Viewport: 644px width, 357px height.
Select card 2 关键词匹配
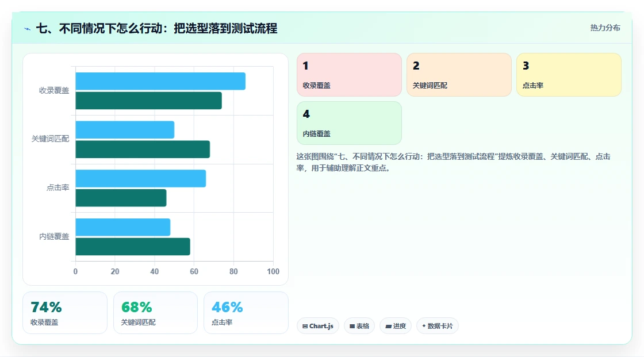click(x=459, y=75)
